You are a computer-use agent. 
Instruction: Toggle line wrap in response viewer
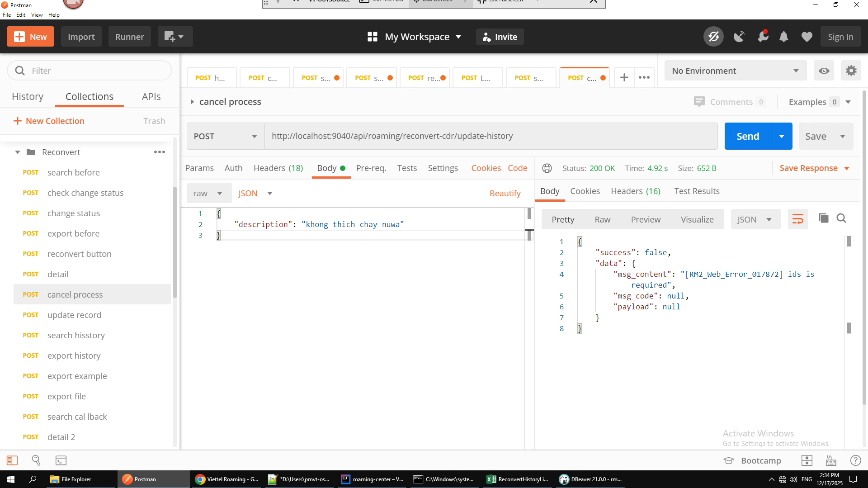coord(798,219)
